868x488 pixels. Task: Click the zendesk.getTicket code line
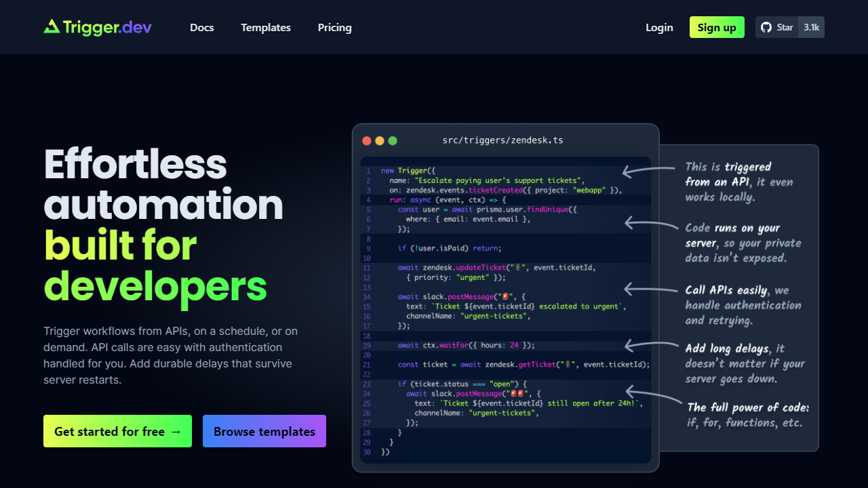click(524, 365)
